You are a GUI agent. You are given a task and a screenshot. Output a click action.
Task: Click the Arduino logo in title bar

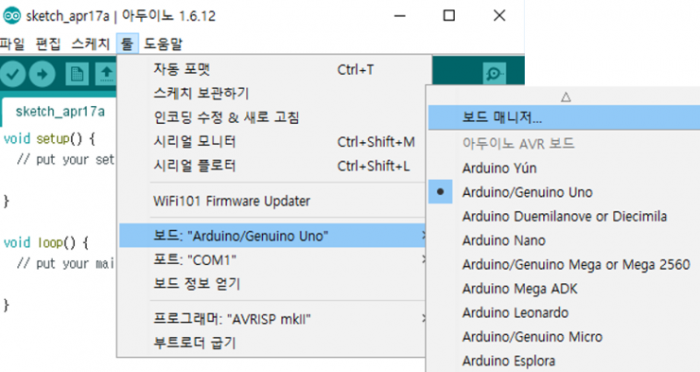(x=12, y=16)
